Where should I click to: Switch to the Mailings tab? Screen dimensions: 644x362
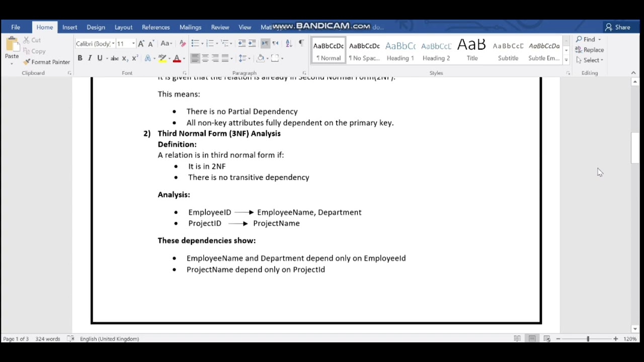[x=190, y=27]
